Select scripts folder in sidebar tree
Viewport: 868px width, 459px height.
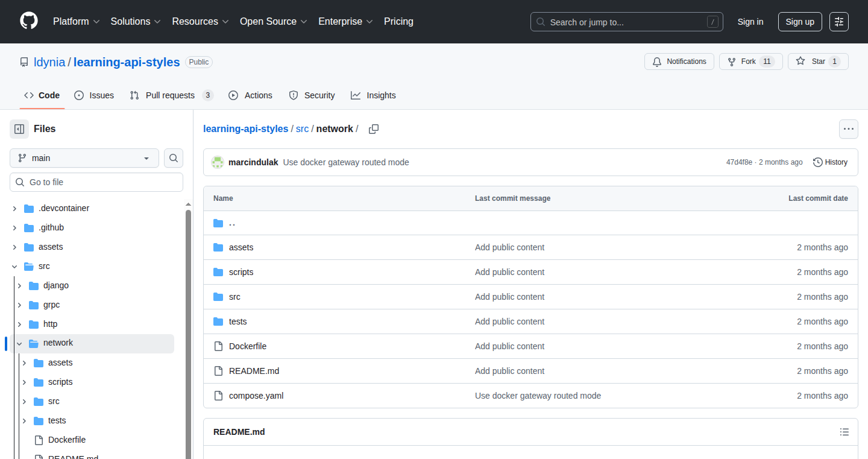coord(60,382)
